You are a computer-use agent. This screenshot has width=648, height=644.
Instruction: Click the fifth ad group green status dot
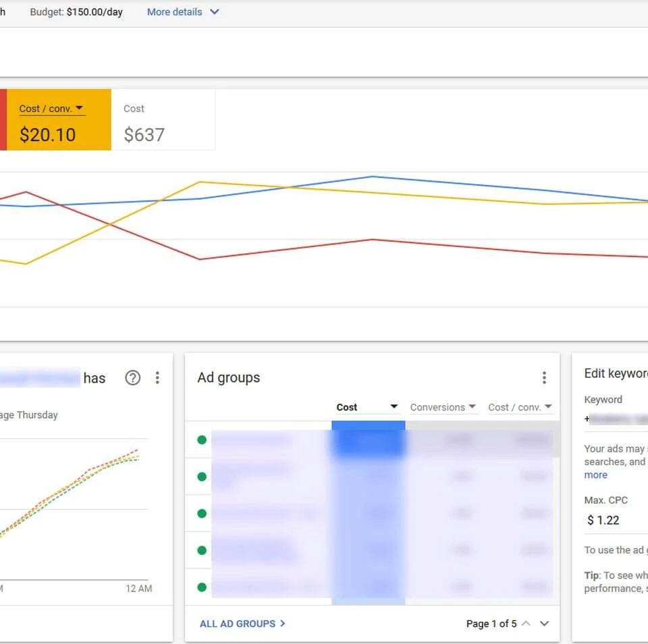click(202, 587)
